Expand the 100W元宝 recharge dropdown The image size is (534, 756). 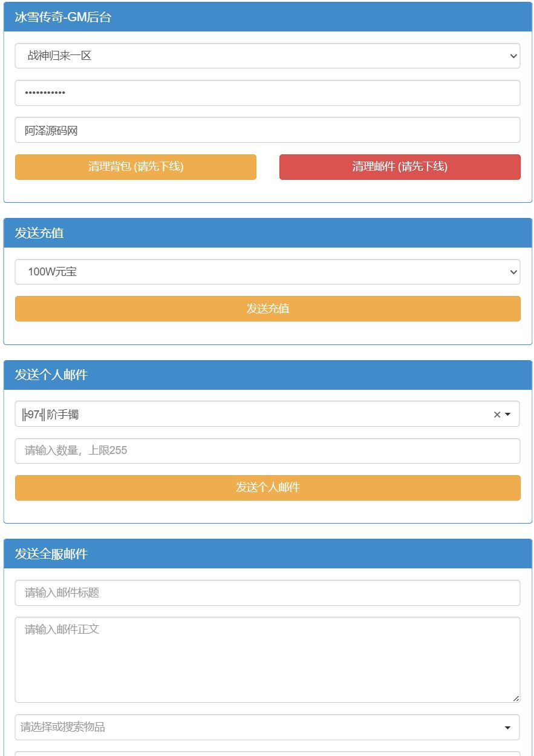click(267, 272)
